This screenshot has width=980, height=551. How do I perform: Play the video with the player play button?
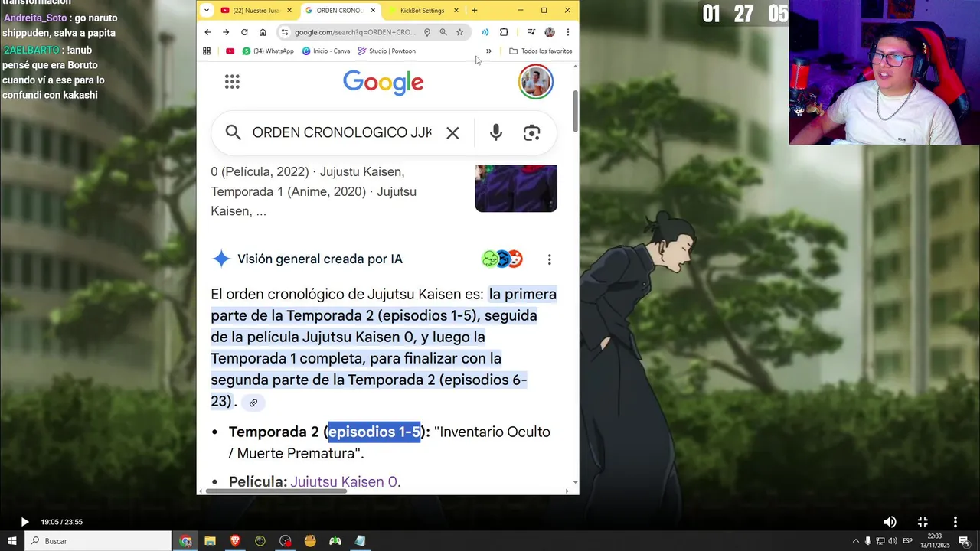(x=24, y=522)
